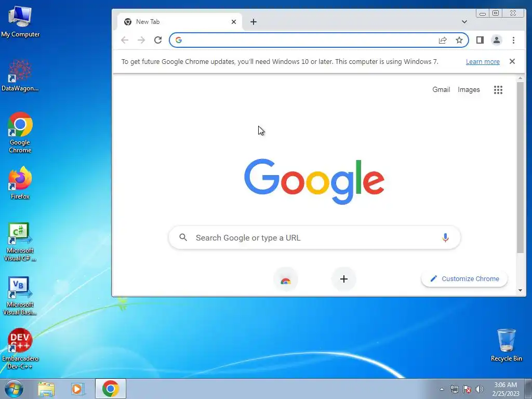Select the Embarcadero Dev-C++ shortcut
This screenshot has width=532, height=399.
[x=20, y=349]
